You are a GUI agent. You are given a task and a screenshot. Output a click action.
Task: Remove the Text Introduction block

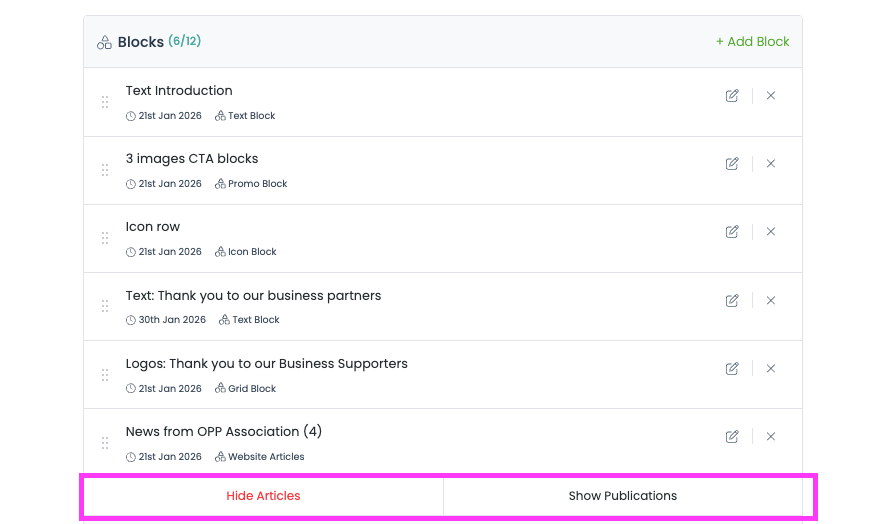click(771, 96)
